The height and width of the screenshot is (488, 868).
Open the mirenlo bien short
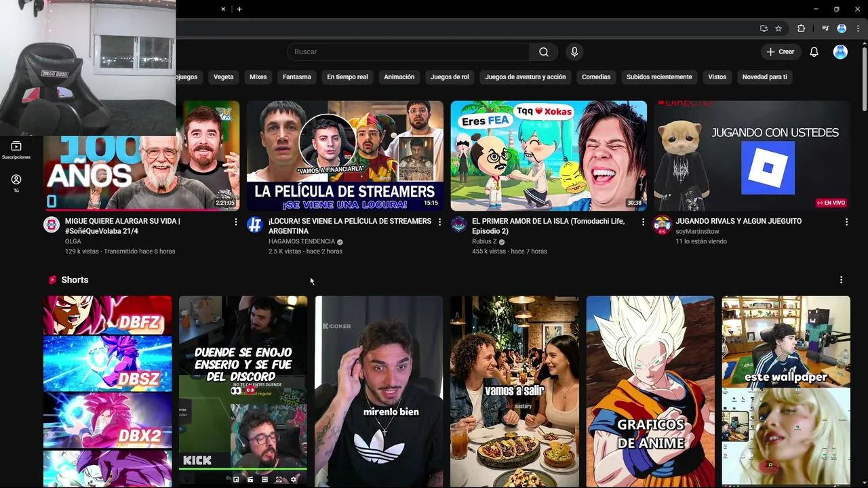[x=379, y=392]
